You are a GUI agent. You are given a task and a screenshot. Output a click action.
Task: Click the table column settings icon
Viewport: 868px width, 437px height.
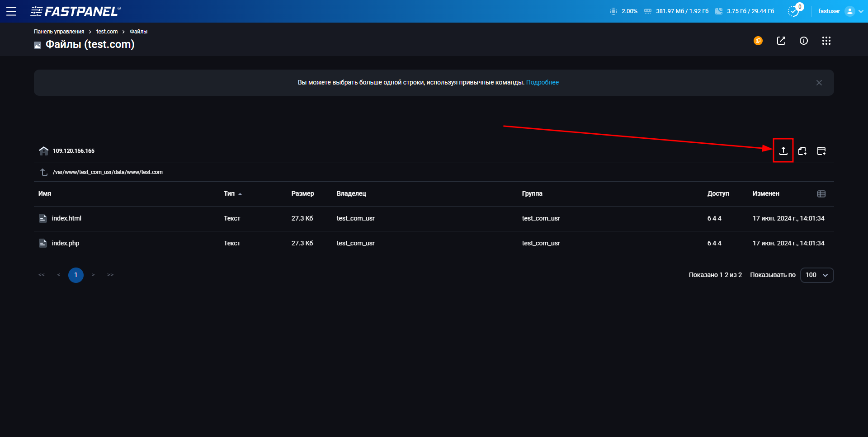click(821, 193)
